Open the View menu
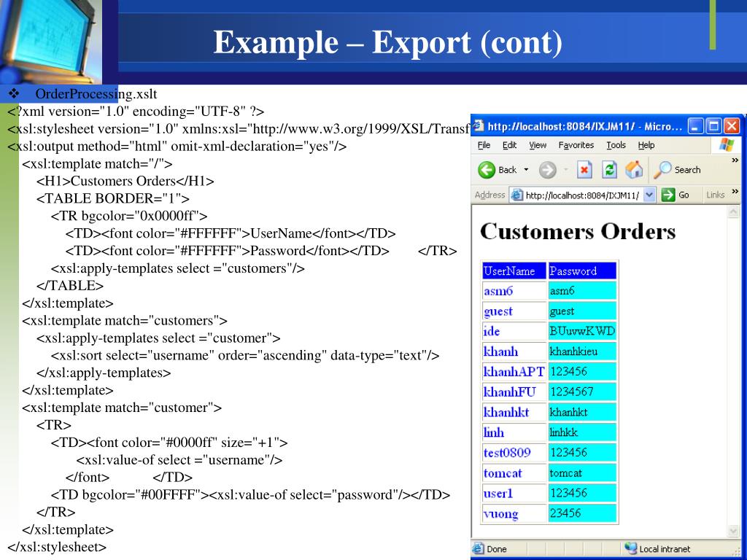Image resolution: width=747 pixels, height=560 pixels. 538,145
